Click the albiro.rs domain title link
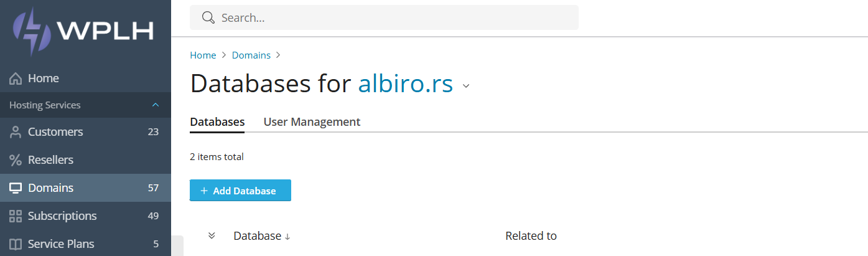This screenshot has width=868, height=256. point(406,83)
